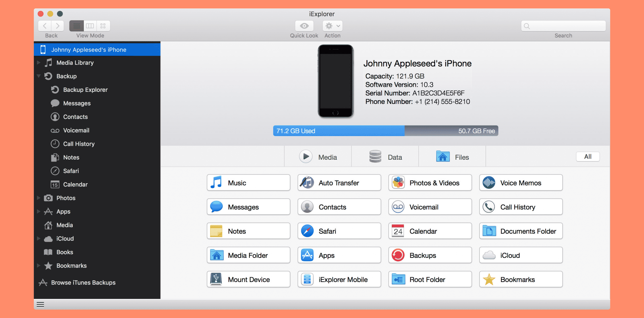Open Auto Transfer tile
The width and height of the screenshot is (644, 318).
(339, 183)
